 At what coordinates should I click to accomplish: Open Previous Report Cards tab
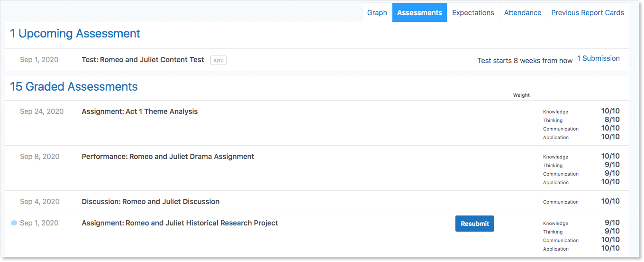[588, 13]
